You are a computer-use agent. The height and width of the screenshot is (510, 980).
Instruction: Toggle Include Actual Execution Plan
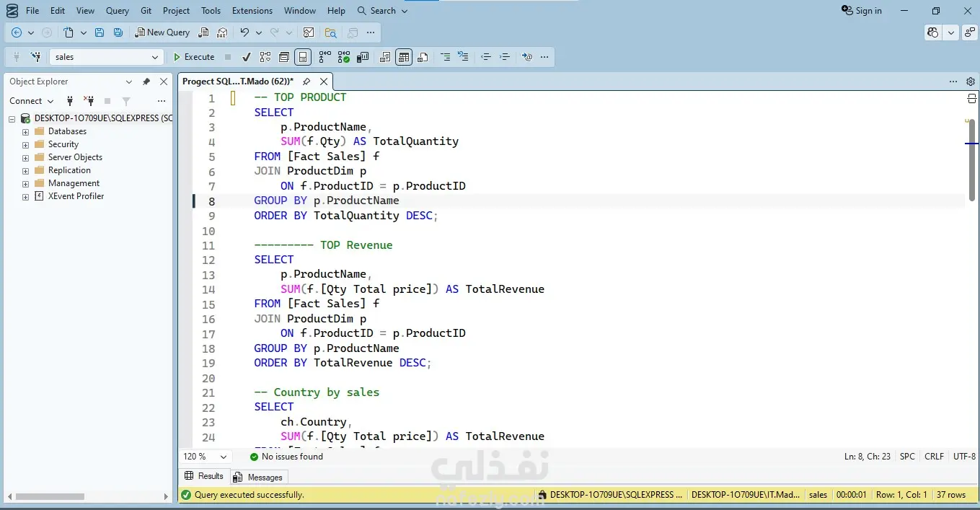[x=325, y=57]
